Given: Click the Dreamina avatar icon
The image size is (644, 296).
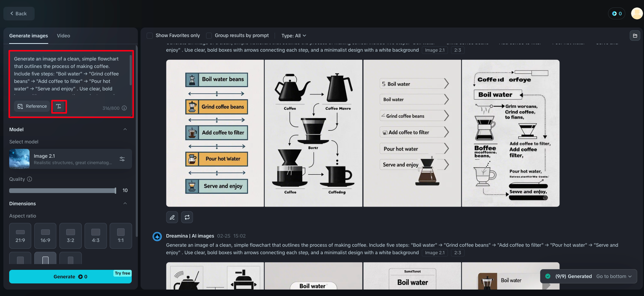Looking at the screenshot, I should 157,236.
